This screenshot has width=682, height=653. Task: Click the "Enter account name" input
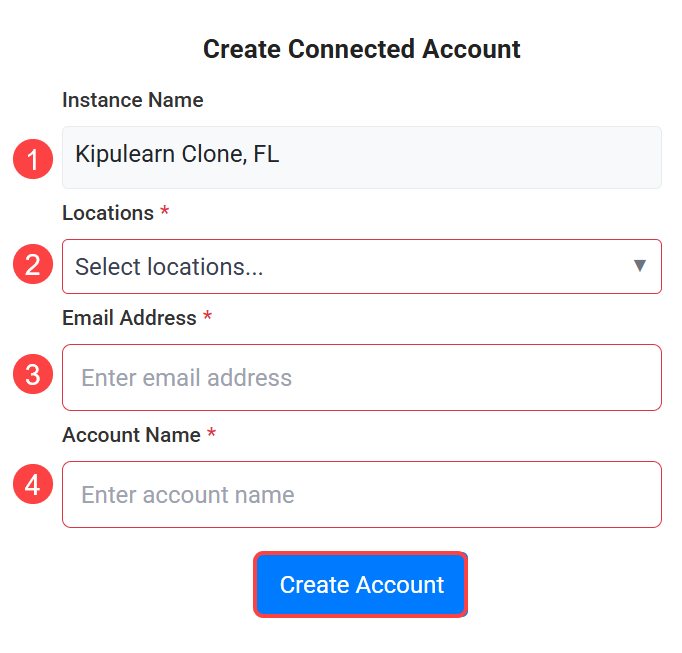click(361, 494)
